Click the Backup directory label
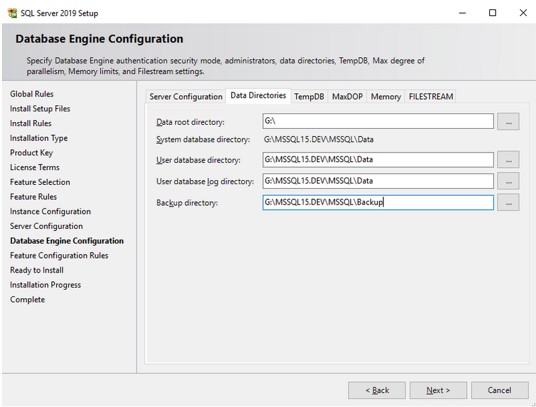Screen dimensions: 536x407 (x=187, y=203)
